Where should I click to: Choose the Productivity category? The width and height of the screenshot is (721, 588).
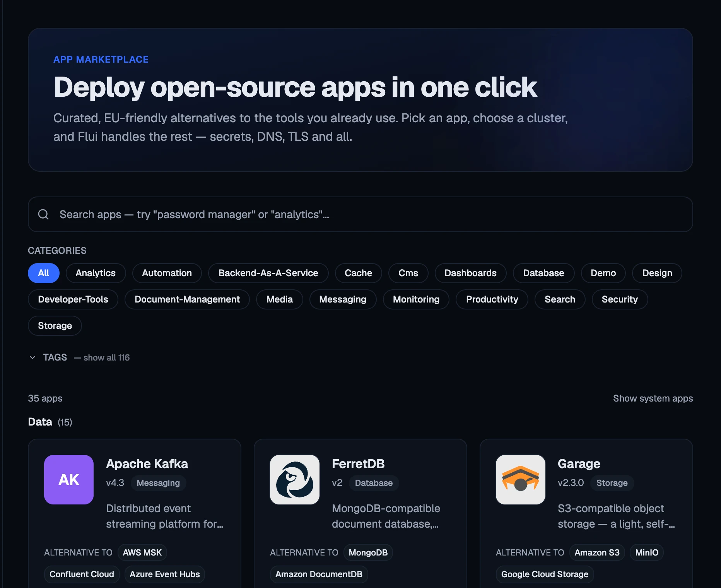tap(492, 299)
